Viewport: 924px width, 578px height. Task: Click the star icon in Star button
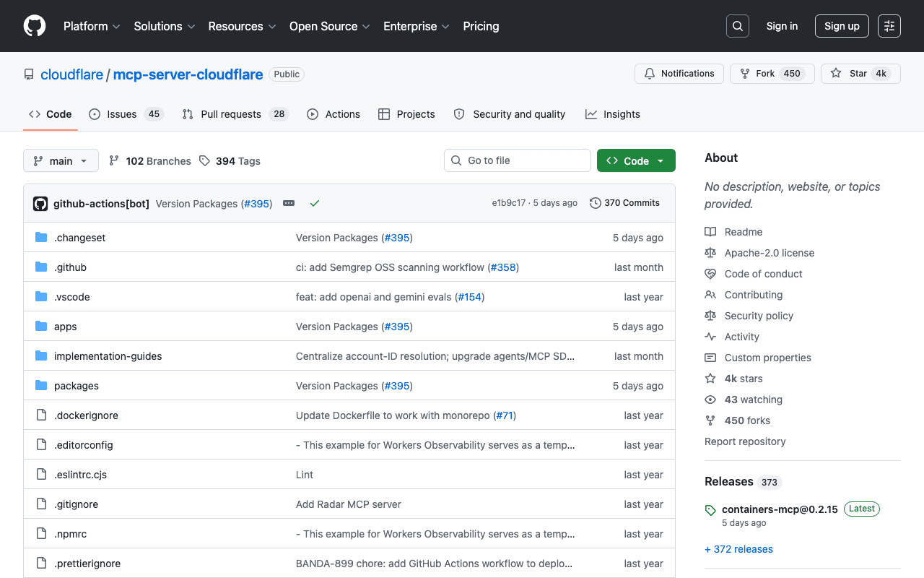[836, 74]
